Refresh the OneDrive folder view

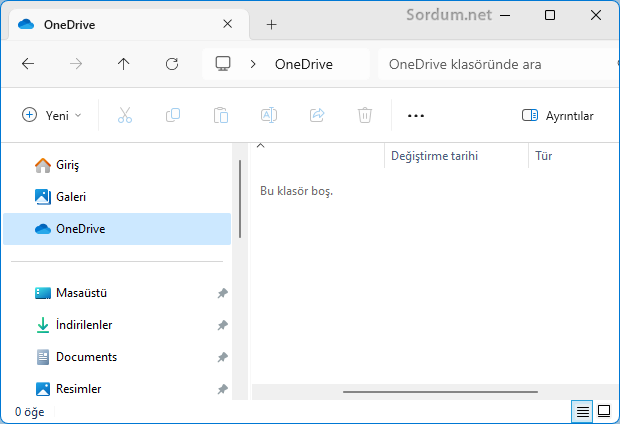click(x=172, y=64)
